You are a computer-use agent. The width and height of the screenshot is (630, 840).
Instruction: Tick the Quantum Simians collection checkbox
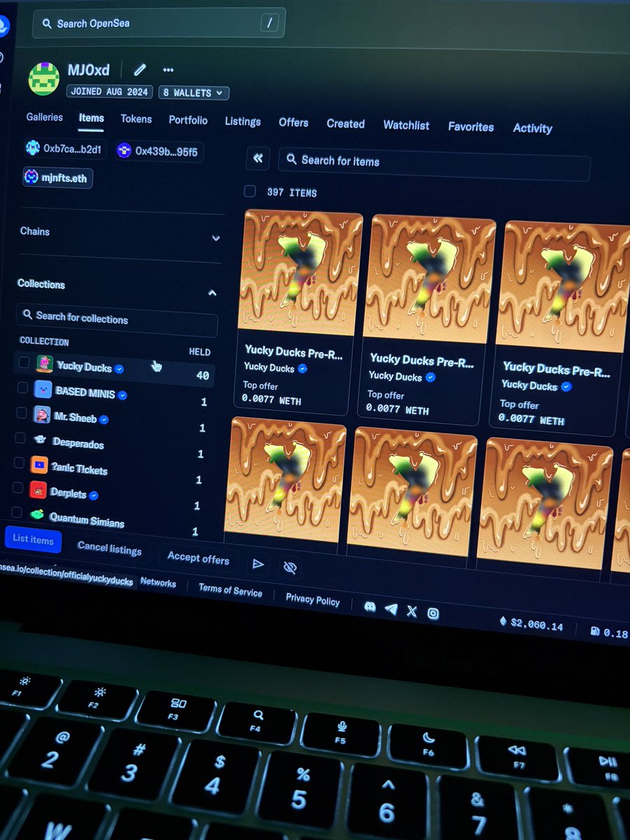(x=17, y=512)
